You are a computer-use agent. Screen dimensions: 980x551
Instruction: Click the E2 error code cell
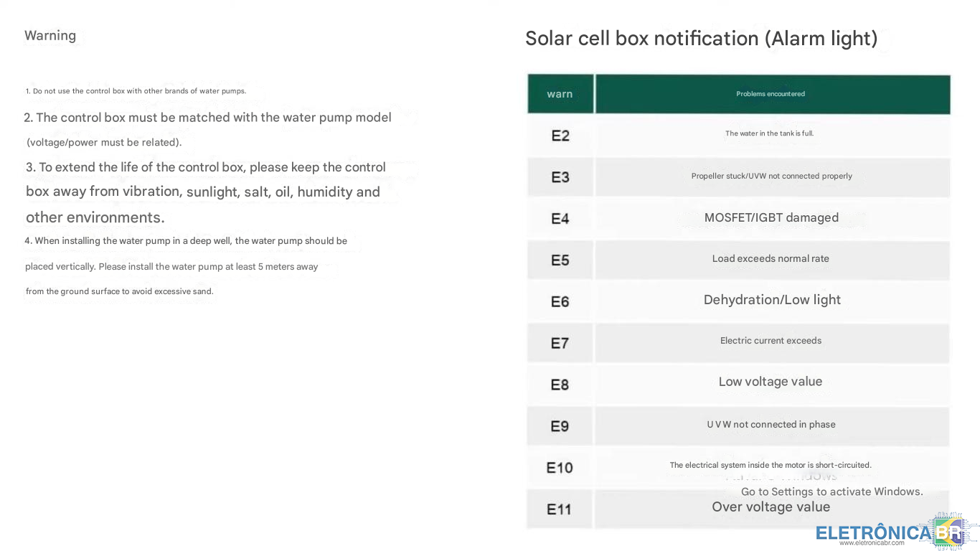coord(560,136)
